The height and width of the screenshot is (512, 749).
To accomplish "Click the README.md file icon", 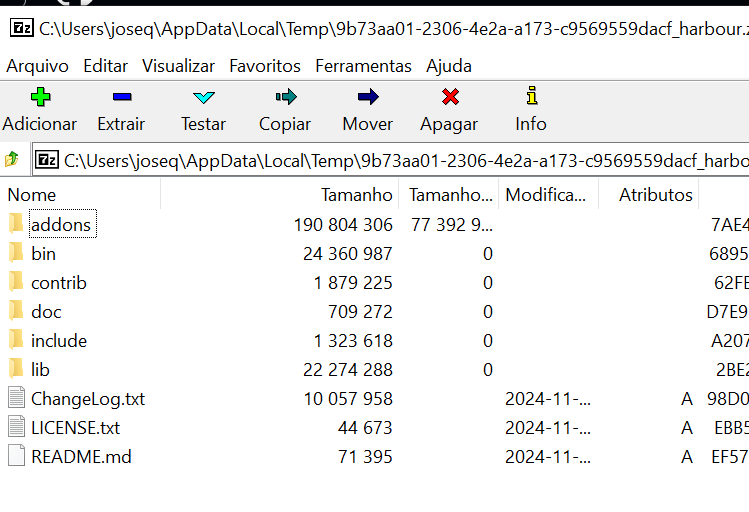I will 16,456.
